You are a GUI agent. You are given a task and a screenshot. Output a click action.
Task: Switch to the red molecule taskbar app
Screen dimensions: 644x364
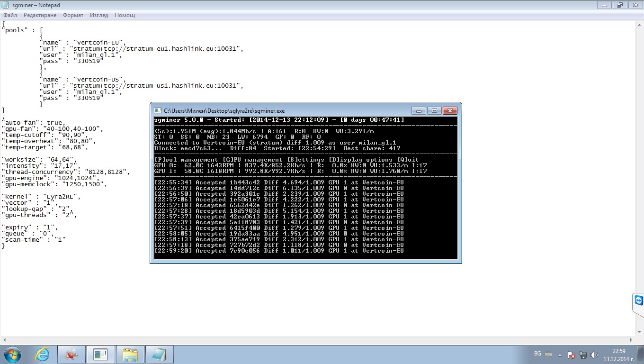coord(72,355)
